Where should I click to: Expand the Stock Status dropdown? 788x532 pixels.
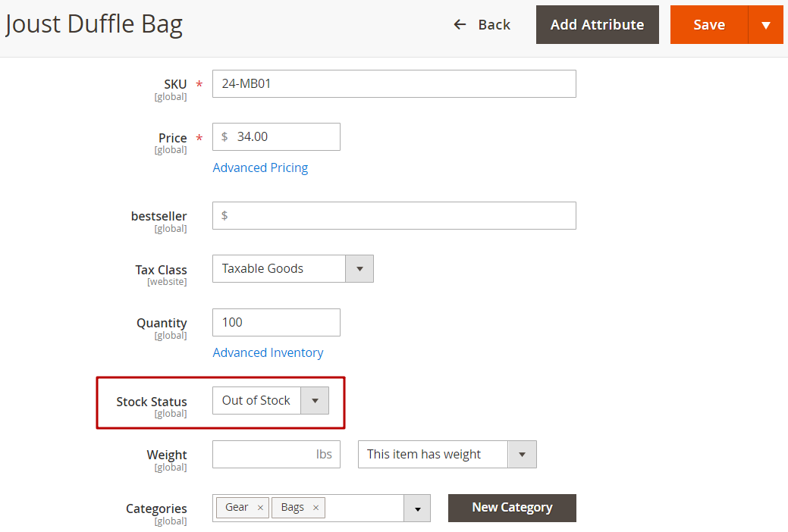click(x=270, y=400)
